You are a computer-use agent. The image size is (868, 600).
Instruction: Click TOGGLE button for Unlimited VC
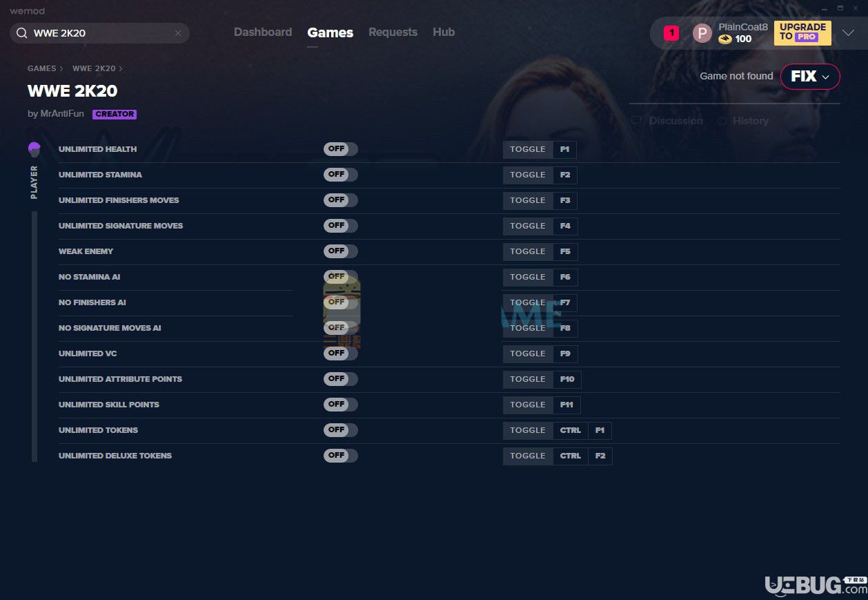[x=528, y=354]
